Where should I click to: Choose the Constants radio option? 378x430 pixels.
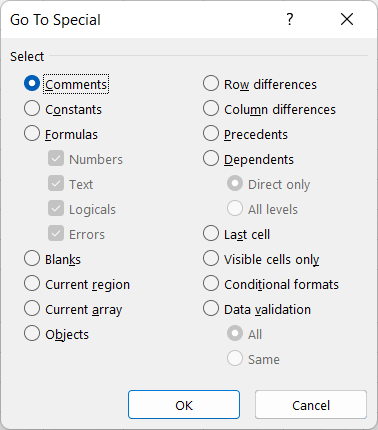32,109
